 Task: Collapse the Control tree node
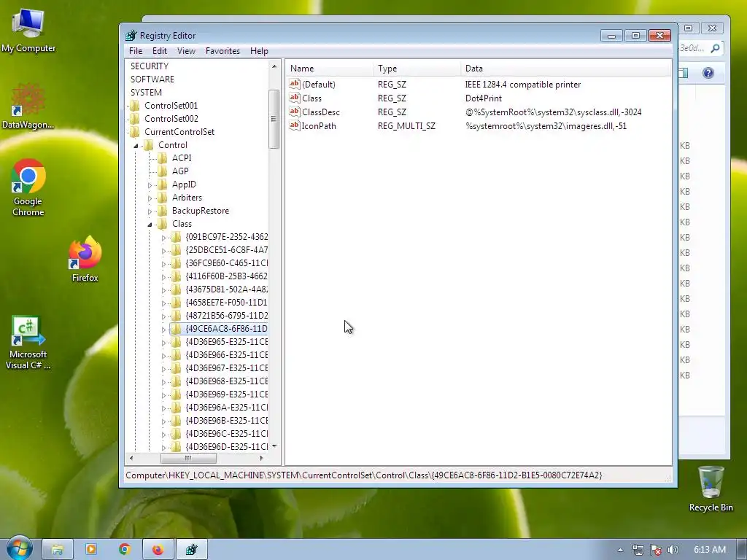[136, 145]
